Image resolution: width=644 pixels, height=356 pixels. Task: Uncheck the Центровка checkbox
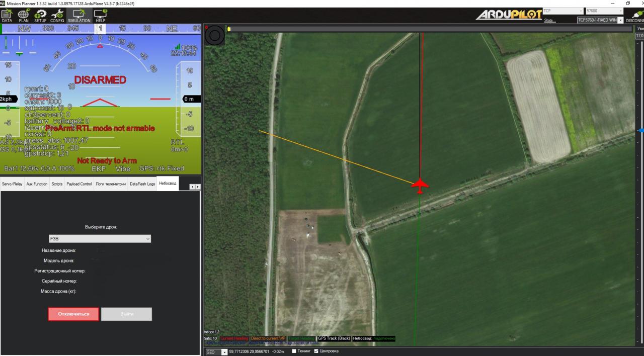(x=316, y=351)
